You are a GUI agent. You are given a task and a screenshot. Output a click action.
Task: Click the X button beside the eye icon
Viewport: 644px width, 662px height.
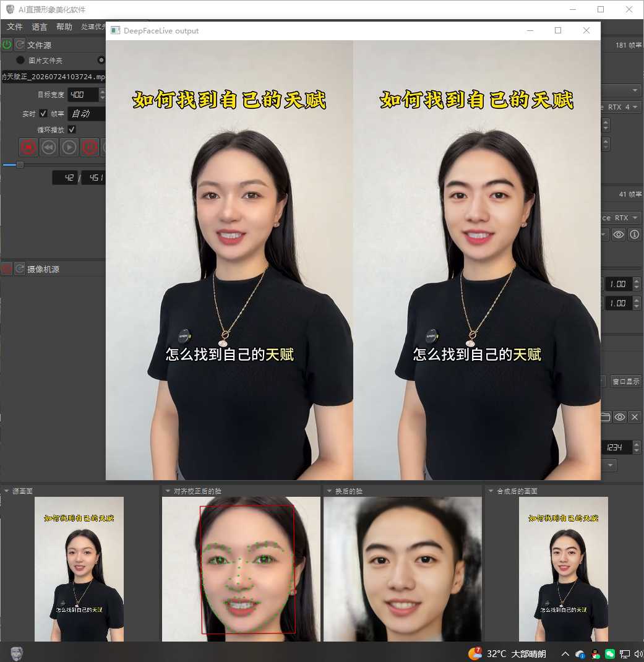pos(635,417)
